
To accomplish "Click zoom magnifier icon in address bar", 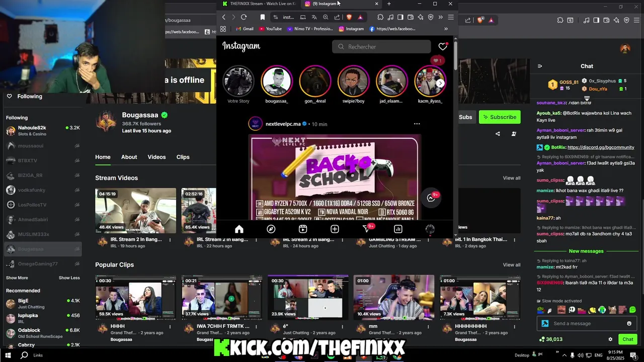I will click(326, 17).
